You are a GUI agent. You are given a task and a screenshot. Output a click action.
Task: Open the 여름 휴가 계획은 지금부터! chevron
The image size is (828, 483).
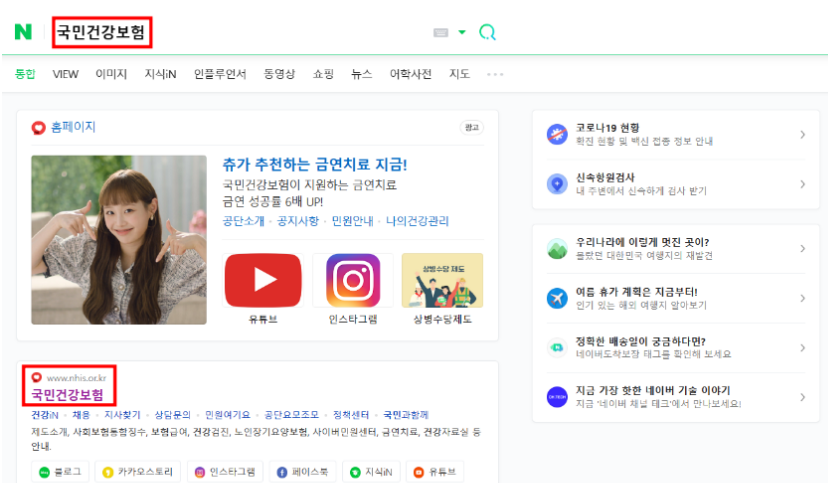click(x=802, y=298)
